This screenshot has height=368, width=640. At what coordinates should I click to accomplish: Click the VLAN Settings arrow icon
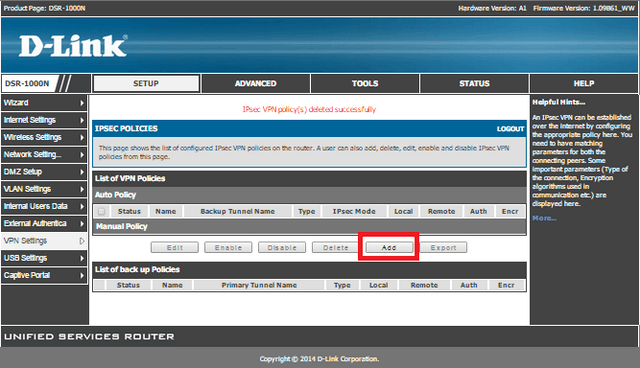click(x=82, y=189)
